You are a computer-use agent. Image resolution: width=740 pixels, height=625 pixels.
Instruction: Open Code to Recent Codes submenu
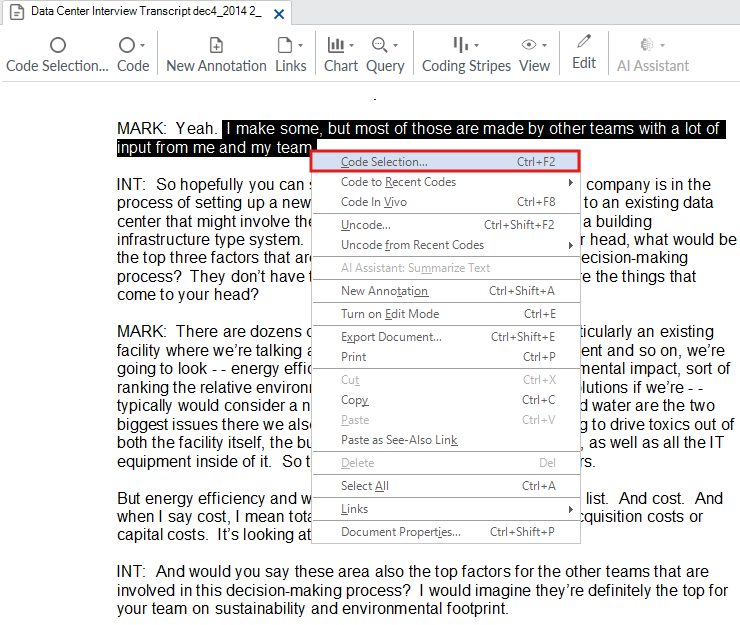pyautogui.click(x=445, y=182)
